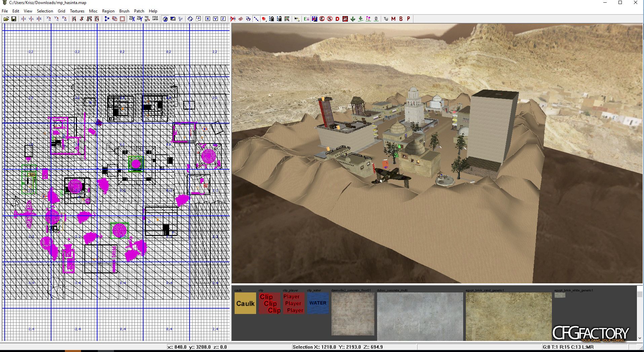Image resolution: width=644 pixels, height=352 pixels.
Task: Open the Selection menu
Action: (45, 11)
